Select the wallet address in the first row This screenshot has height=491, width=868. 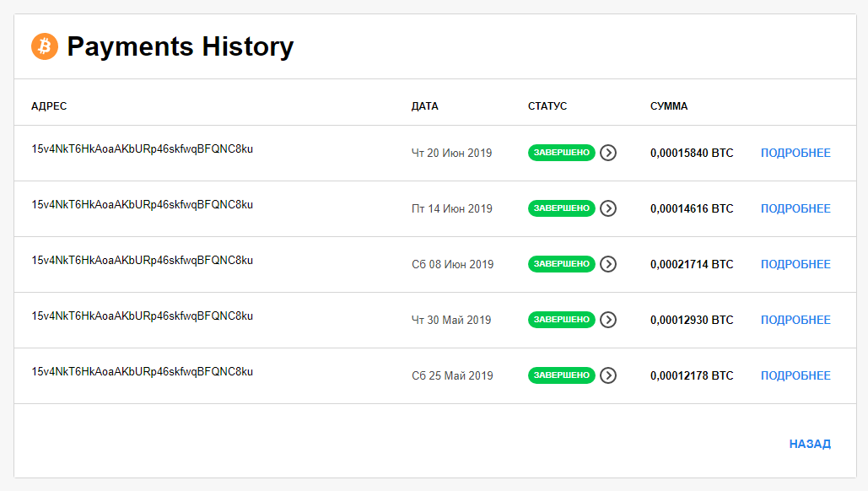143,149
